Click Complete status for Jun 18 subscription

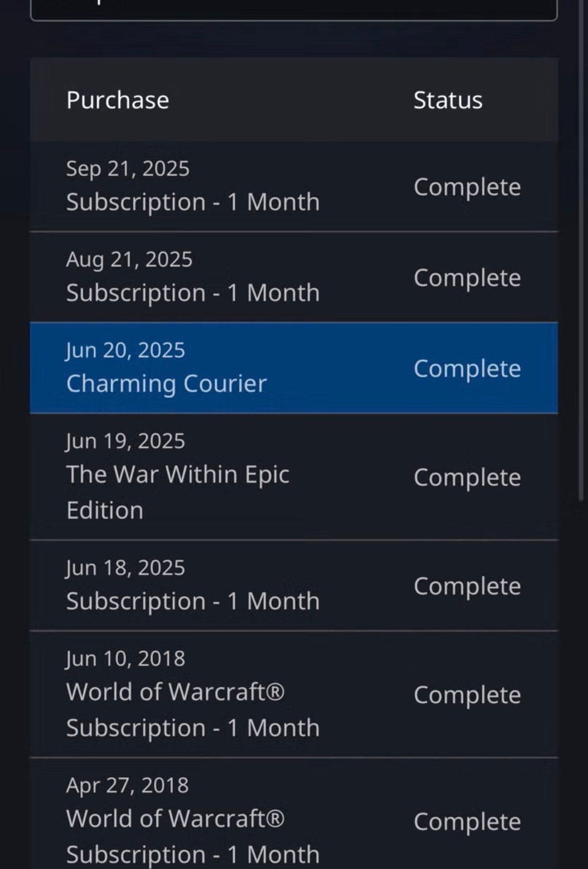pyautogui.click(x=467, y=586)
